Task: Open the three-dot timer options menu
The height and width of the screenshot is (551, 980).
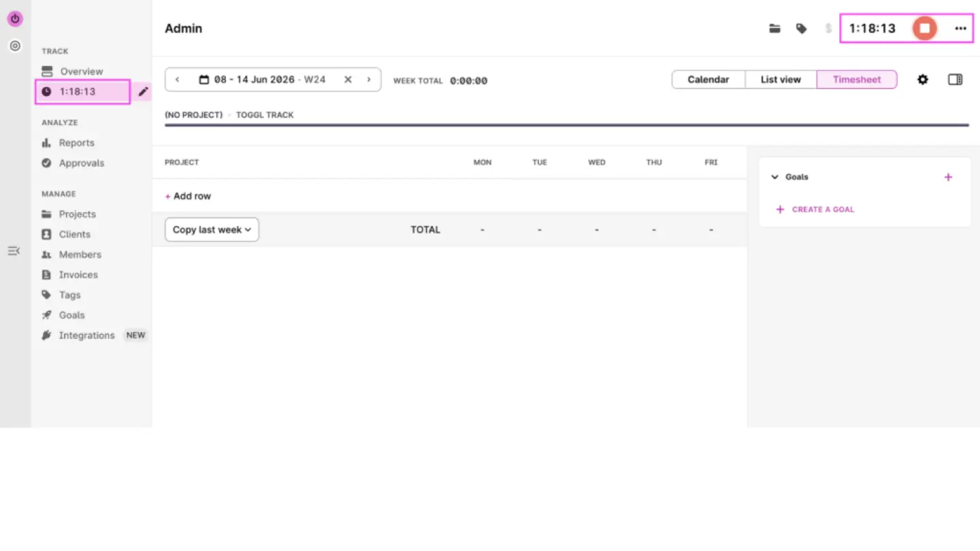Action: point(960,28)
